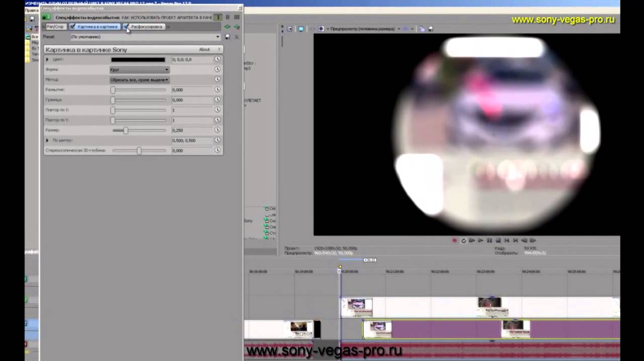
Task: Select the first clip thumbnail on upper video track
Action: 357,306
